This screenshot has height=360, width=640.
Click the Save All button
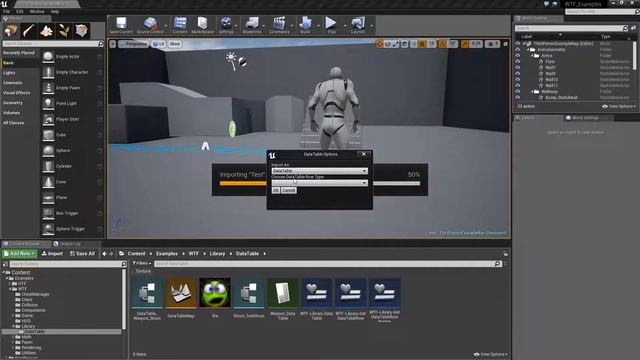coord(82,253)
